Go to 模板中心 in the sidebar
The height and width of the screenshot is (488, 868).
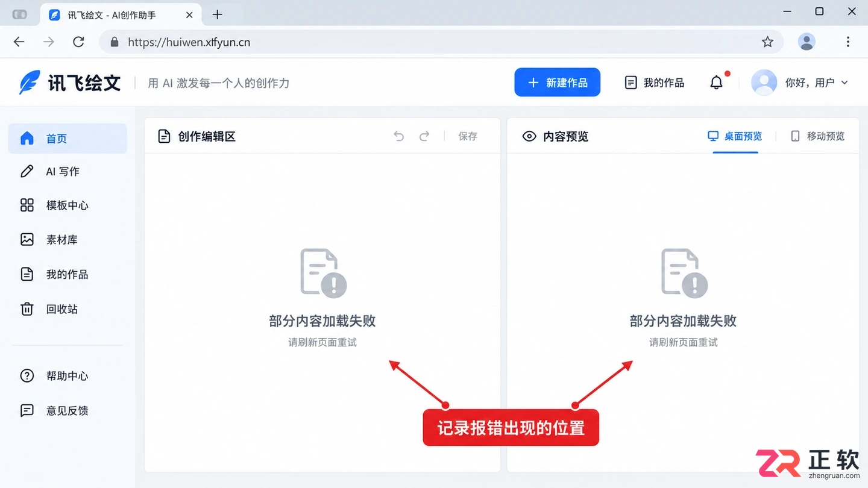tap(68, 205)
